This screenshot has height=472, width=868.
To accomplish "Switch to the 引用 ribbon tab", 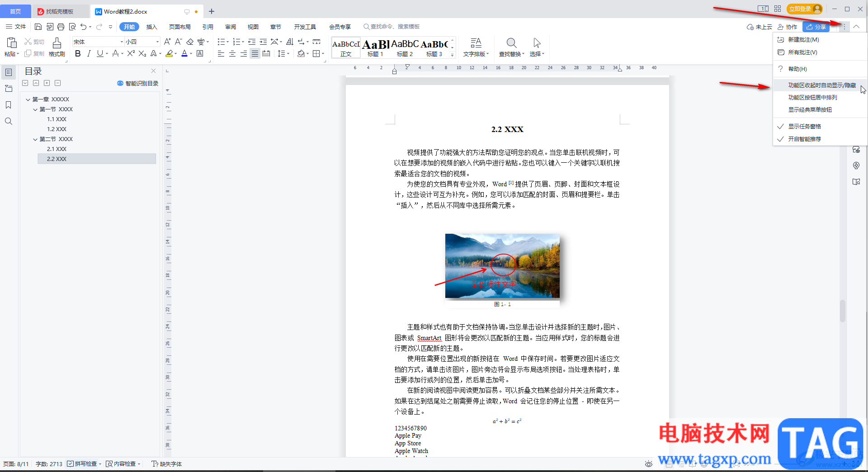I will point(208,27).
